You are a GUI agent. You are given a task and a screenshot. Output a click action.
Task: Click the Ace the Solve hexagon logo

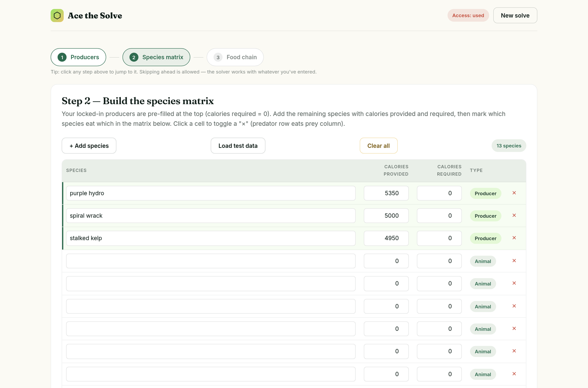click(x=57, y=16)
